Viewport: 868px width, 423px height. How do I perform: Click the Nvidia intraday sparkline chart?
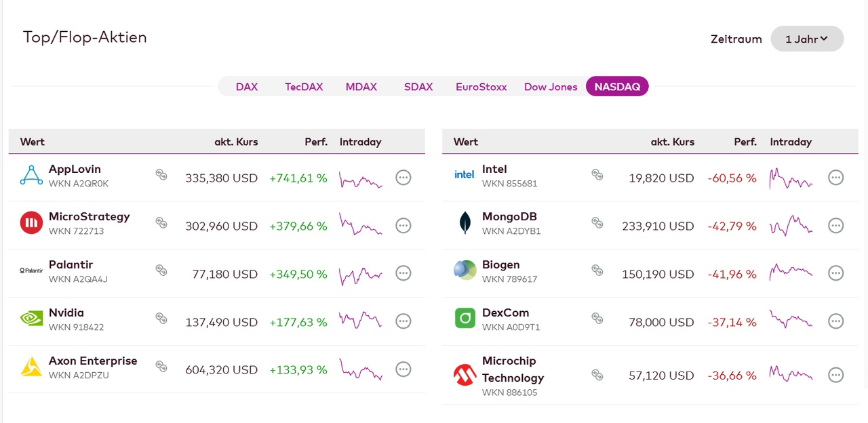(x=361, y=320)
